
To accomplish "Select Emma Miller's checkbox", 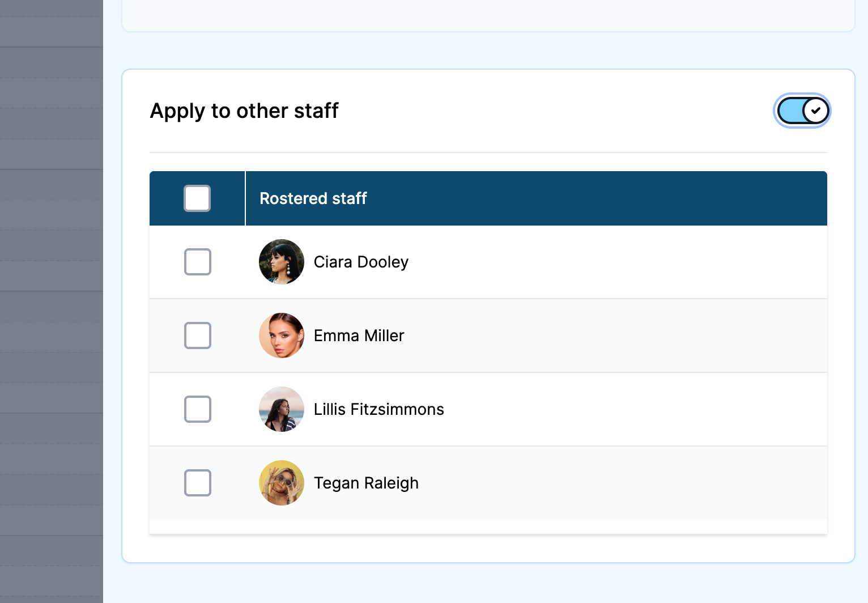I will pyautogui.click(x=197, y=336).
